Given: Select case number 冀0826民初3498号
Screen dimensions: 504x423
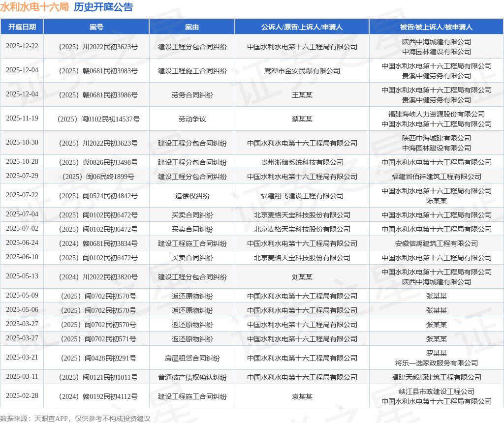Looking at the screenshot, I should [98, 162].
